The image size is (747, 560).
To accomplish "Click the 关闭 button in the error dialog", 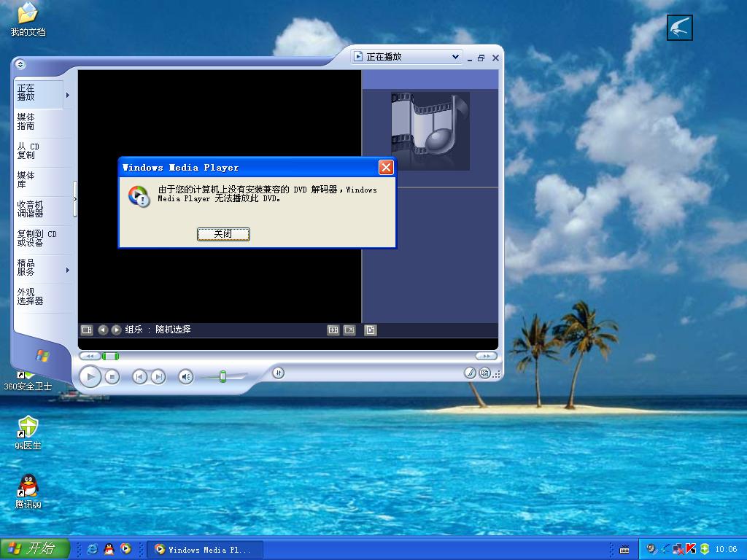I will click(x=223, y=234).
